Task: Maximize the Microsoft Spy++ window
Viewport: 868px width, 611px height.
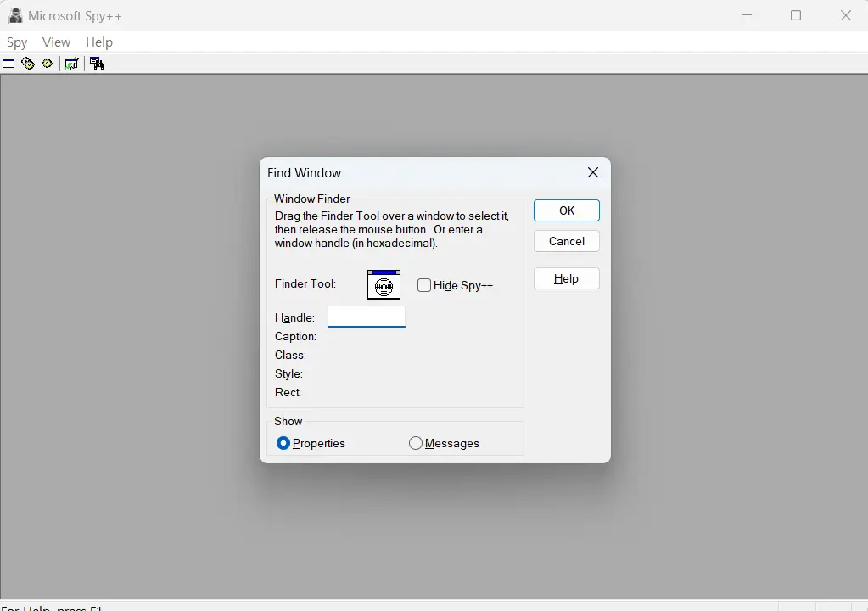Action: pos(796,15)
